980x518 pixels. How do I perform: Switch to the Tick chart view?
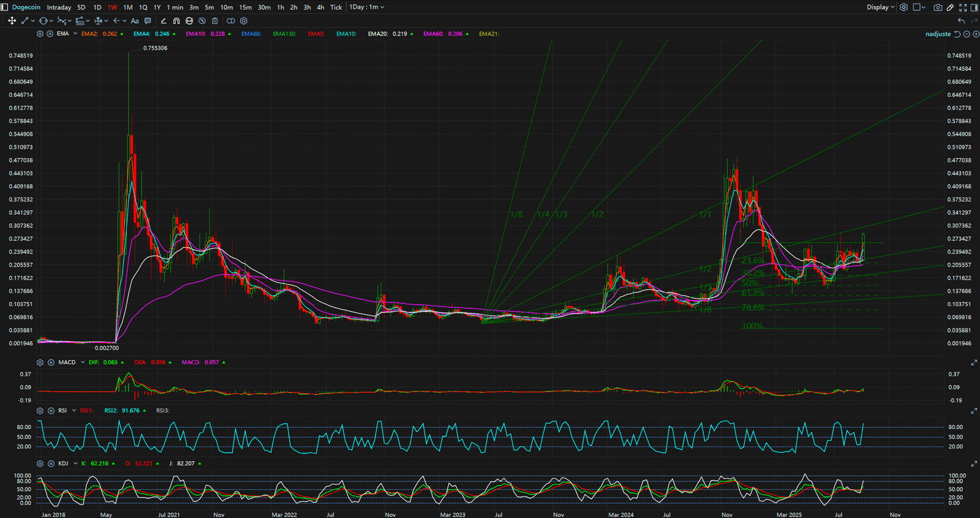pos(336,7)
